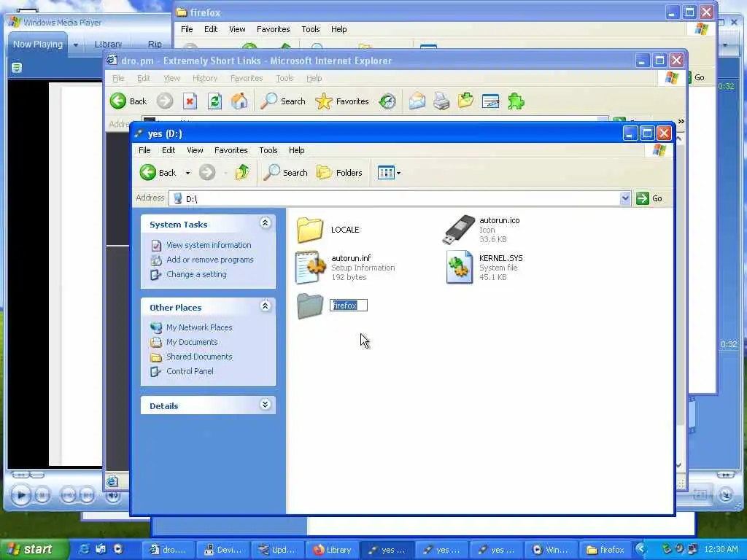Collapse the Other Places panel
Image resolution: width=747 pixels, height=560 pixels.
click(266, 306)
